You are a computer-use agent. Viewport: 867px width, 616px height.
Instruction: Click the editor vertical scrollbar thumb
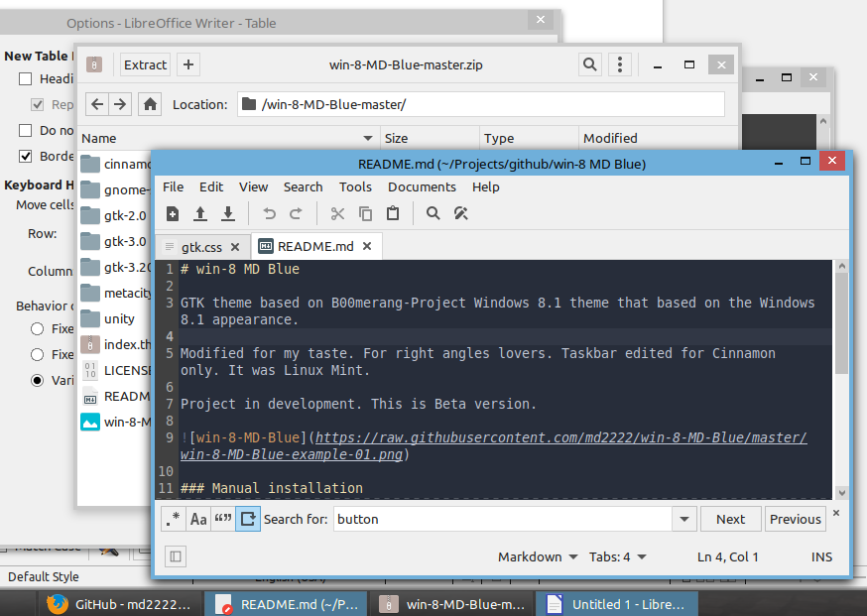pos(841,323)
